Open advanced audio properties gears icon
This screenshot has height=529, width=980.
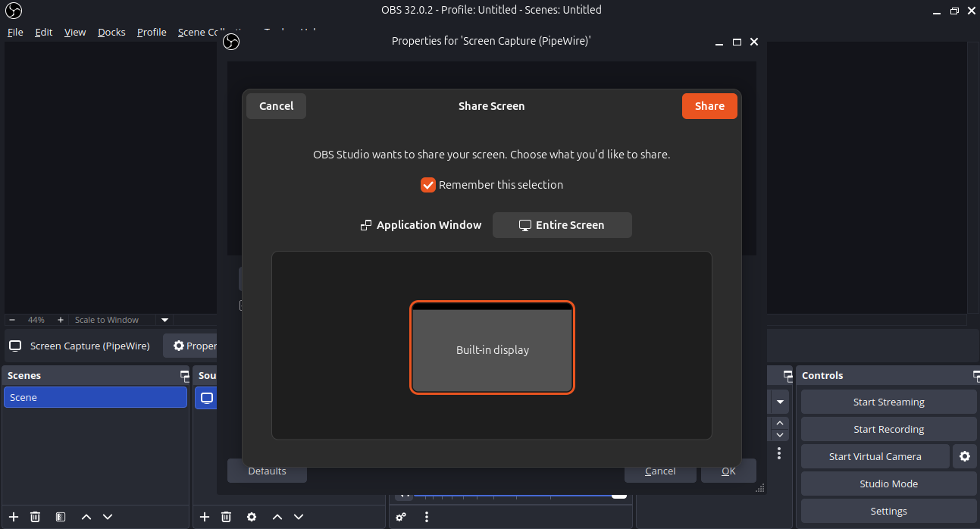click(401, 517)
